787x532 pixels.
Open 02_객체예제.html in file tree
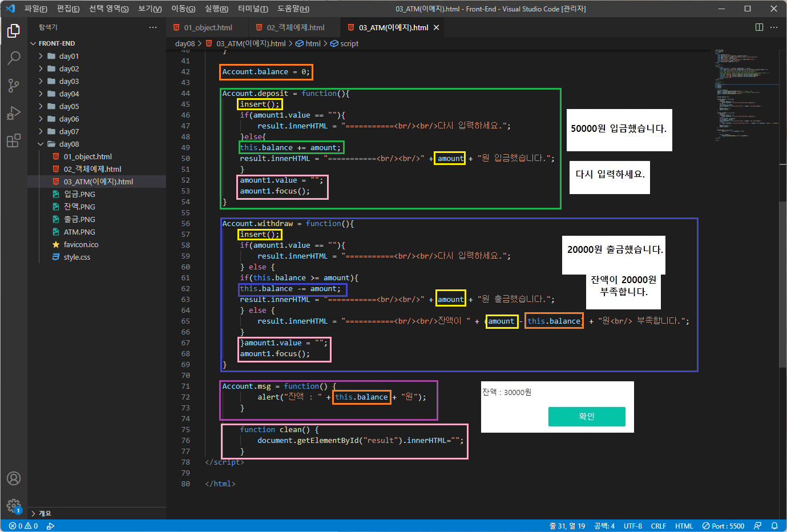click(92, 169)
